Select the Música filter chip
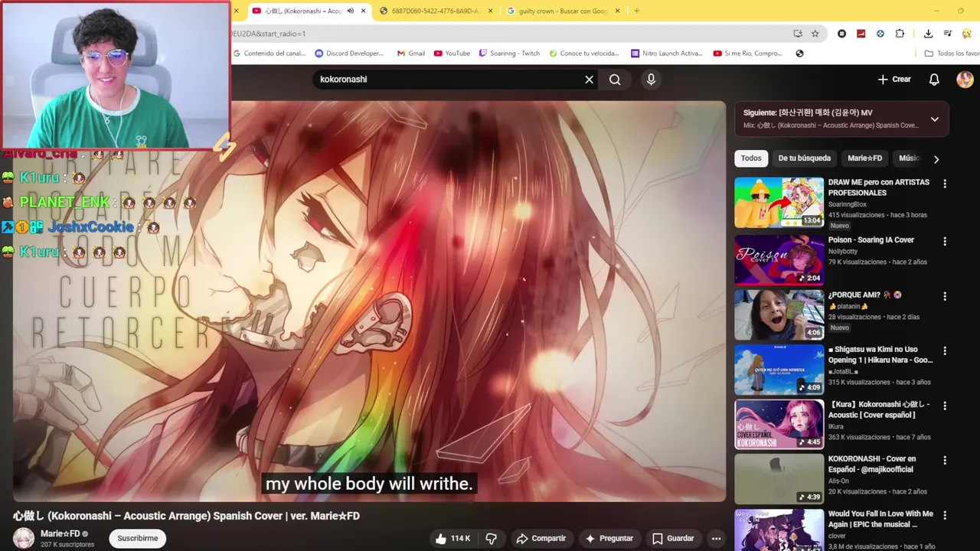Screen dimensions: 980x551 [909, 158]
